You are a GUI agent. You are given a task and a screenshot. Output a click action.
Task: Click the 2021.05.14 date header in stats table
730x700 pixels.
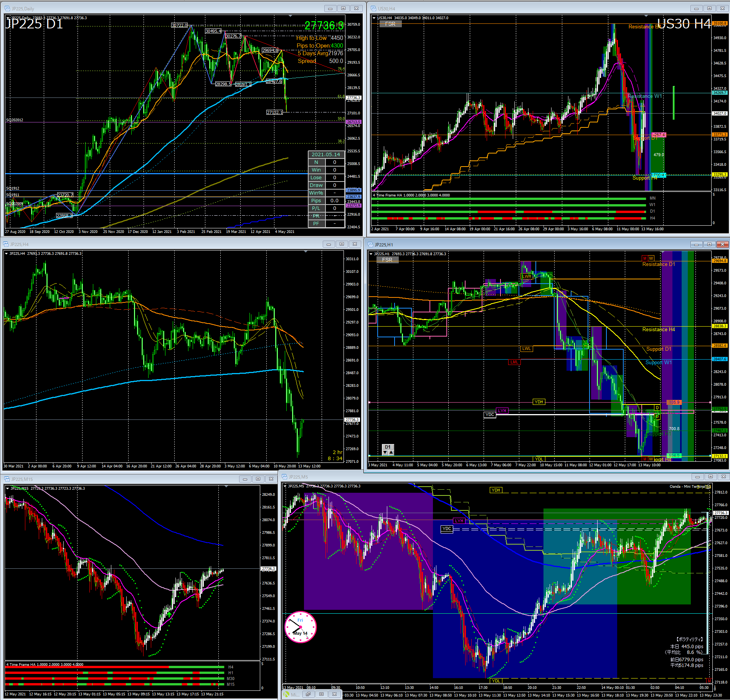(x=326, y=154)
